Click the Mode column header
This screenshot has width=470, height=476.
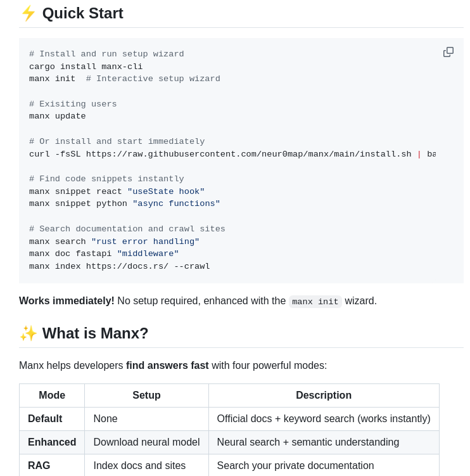pyautogui.click(x=52, y=396)
